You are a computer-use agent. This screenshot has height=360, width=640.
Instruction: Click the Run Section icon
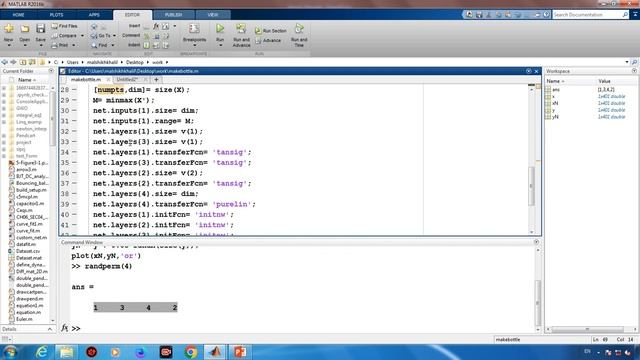258,31
